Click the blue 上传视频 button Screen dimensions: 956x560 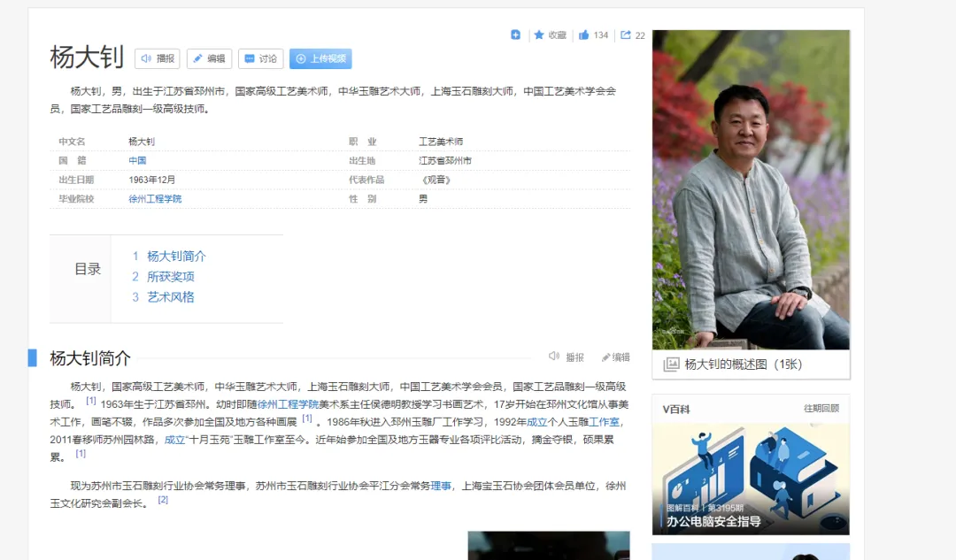320,58
